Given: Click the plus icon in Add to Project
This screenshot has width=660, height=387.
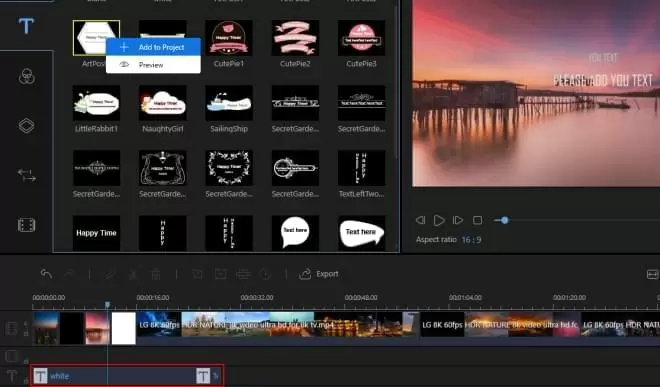Looking at the screenshot, I should pos(124,47).
